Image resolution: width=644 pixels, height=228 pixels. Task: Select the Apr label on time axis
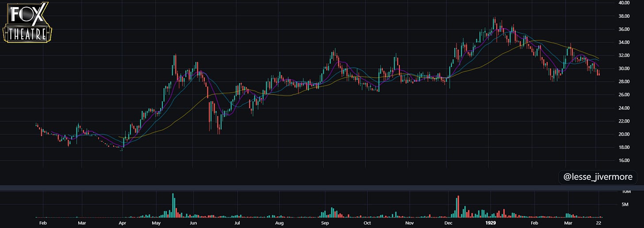123,224
